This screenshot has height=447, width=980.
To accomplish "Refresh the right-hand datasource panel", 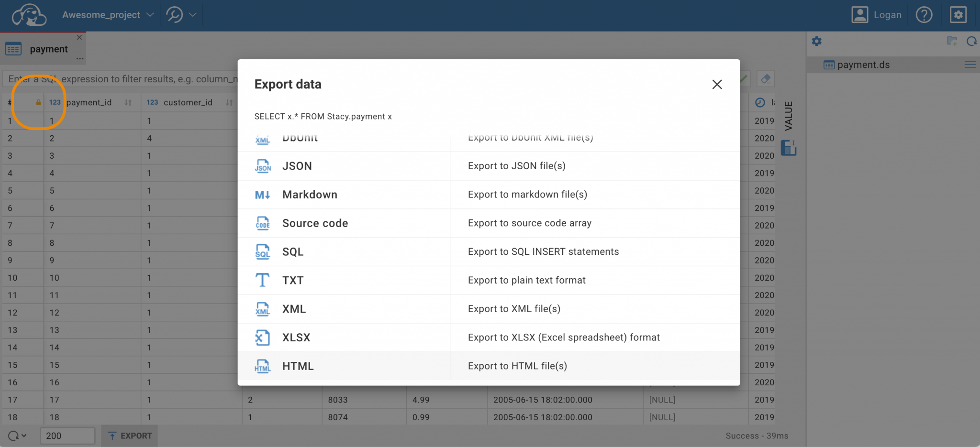I will click(972, 41).
